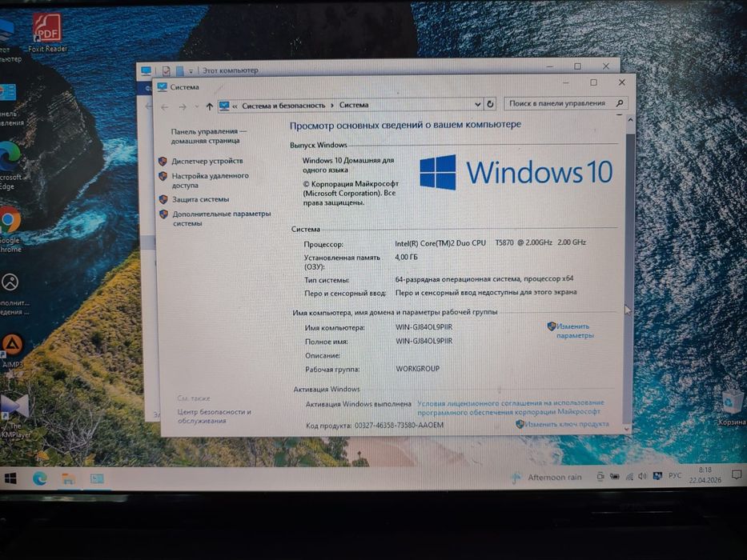Open the notification center icon
747x560 pixels.
[737, 474]
